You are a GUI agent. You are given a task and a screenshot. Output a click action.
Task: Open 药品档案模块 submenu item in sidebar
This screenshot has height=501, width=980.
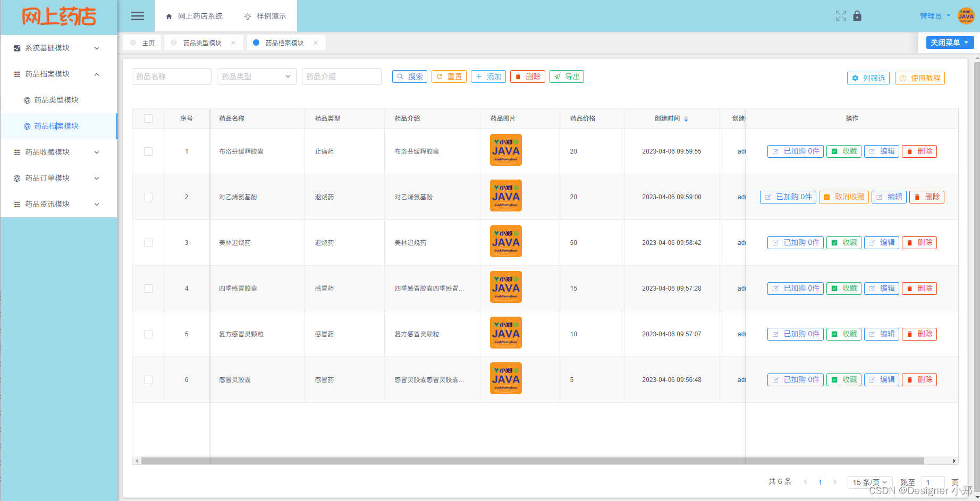pos(58,126)
